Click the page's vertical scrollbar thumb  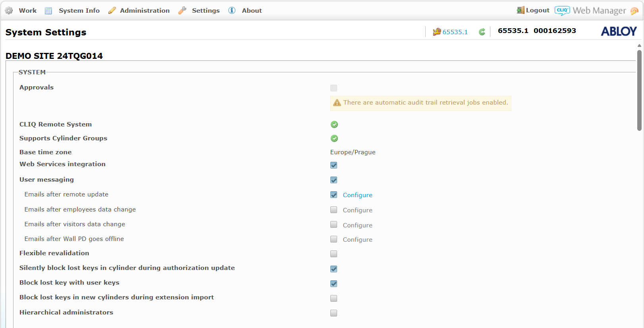(x=639, y=90)
